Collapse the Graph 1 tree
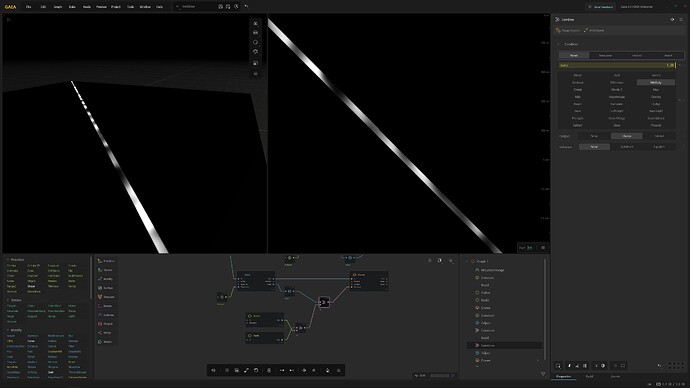The height and width of the screenshot is (388, 690). 467,261
